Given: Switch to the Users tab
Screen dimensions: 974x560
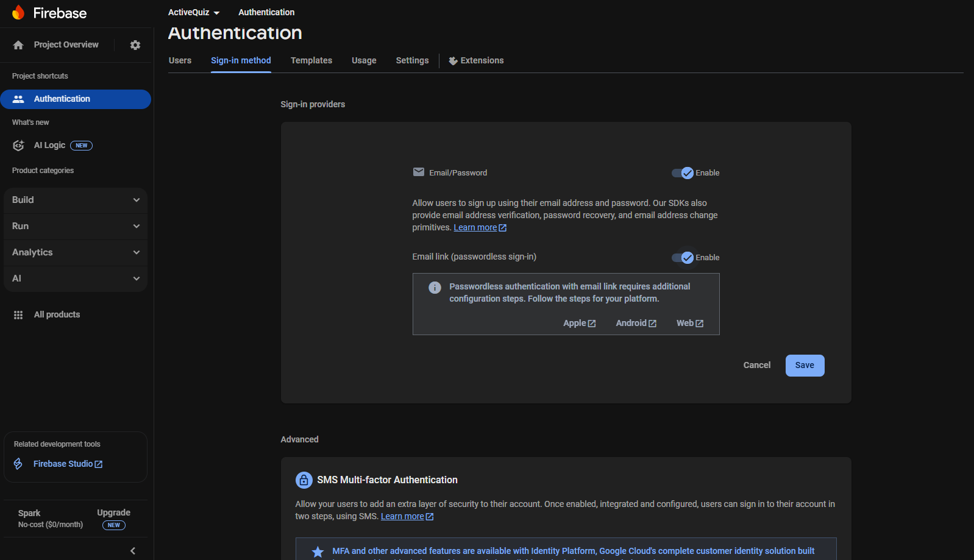Looking at the screenshot, I should [x=180, y=60].
